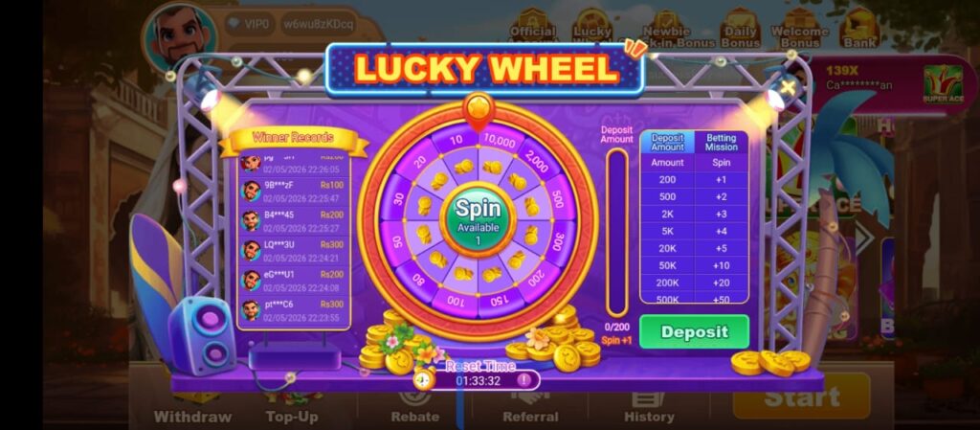This screenshot has height=430, width=980.
Task: Open the Reset Time info exclamation icon
Action: pyautogui.click(x=523, y=379)
